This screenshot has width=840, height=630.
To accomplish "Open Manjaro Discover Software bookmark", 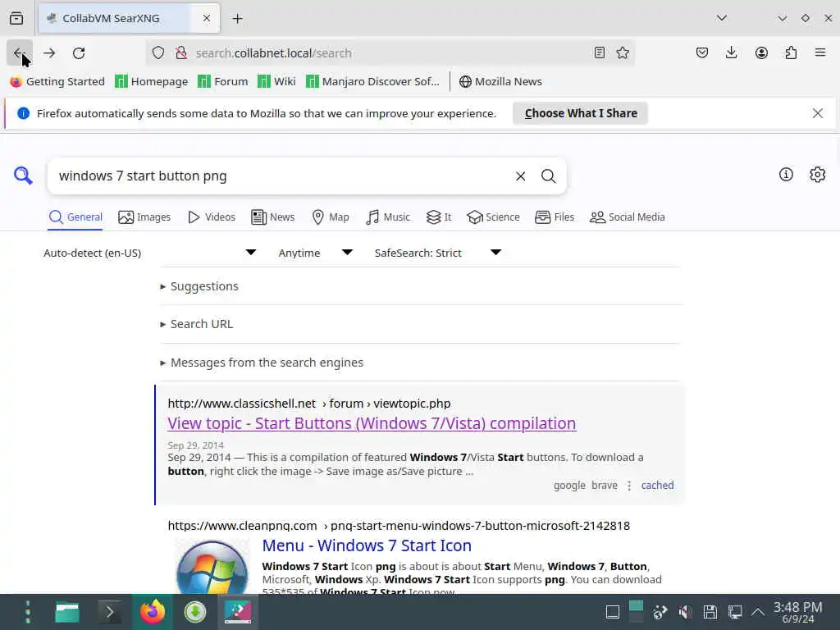I will click(373, 81).
